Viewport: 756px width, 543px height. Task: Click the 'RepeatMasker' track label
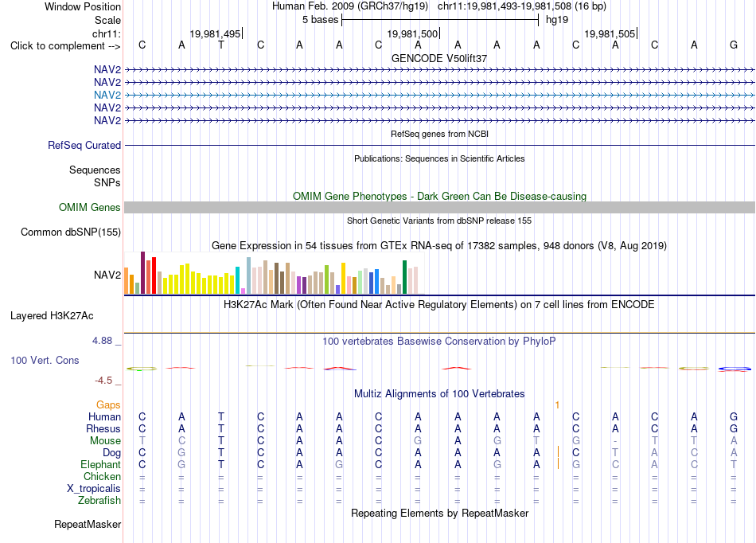pos(88,524)
